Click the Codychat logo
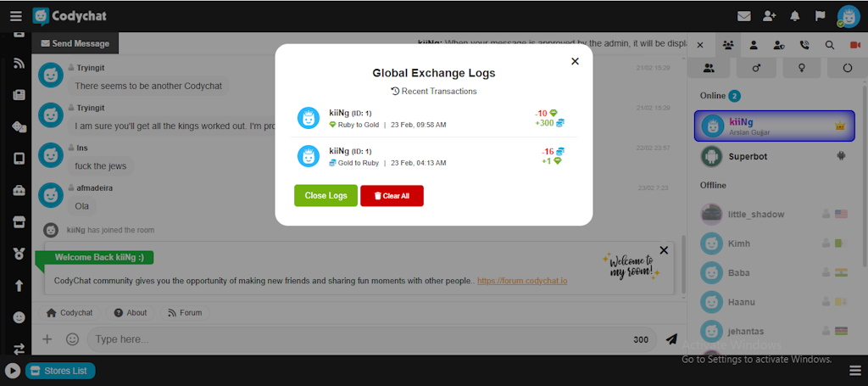Image resolution: width=868 pixels, height=386 pixels. coord(70,17)
